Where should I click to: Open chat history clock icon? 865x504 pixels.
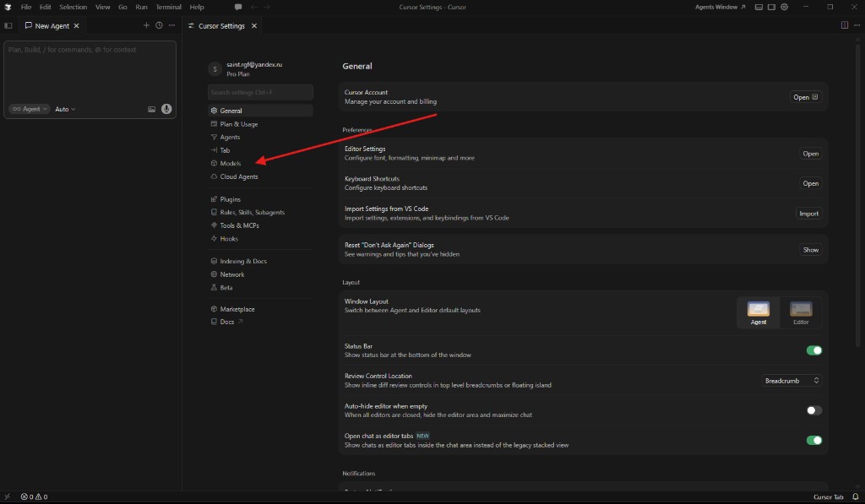159,25
